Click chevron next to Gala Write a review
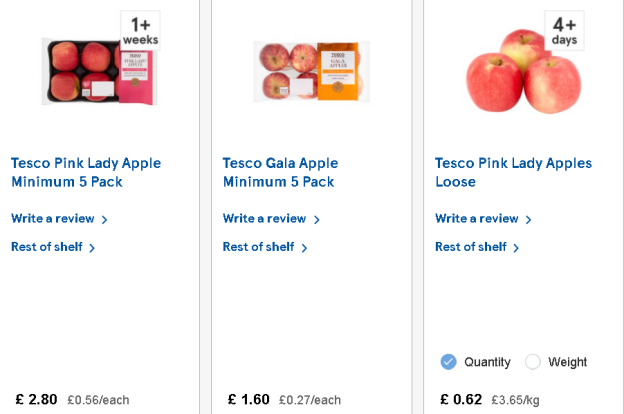Image resolution: width=624 pixels, height=414 pixels. (x=316, y=220)
